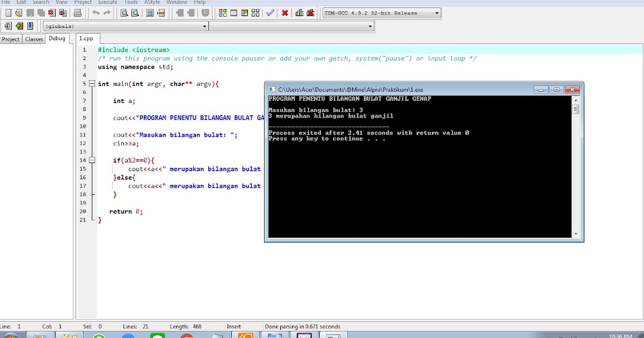Click the Goto Bookmarks blue icon
The height and width of the screenshot is (338, 644).
pos(30,26)
